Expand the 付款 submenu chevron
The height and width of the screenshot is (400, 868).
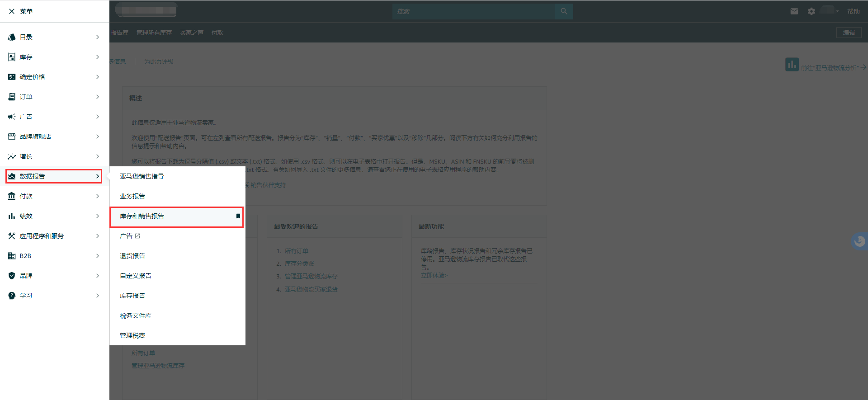click(x=98, y=196)
